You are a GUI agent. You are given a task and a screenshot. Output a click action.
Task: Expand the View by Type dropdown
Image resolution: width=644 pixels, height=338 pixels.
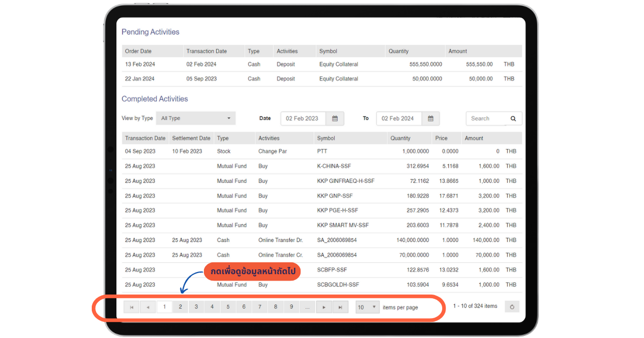click(x=197, y=119)
